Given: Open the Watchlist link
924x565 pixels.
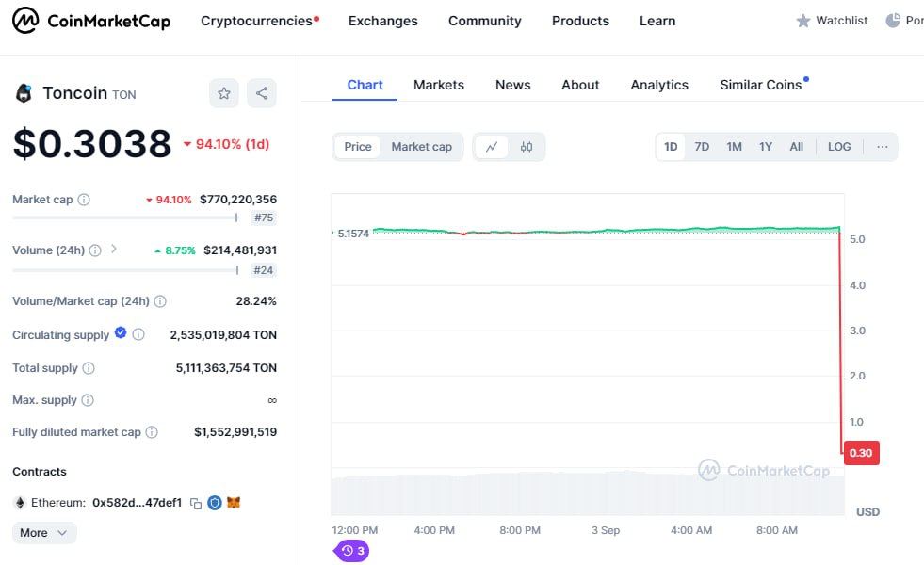Looking at the screenshot, I should point(832,21).
